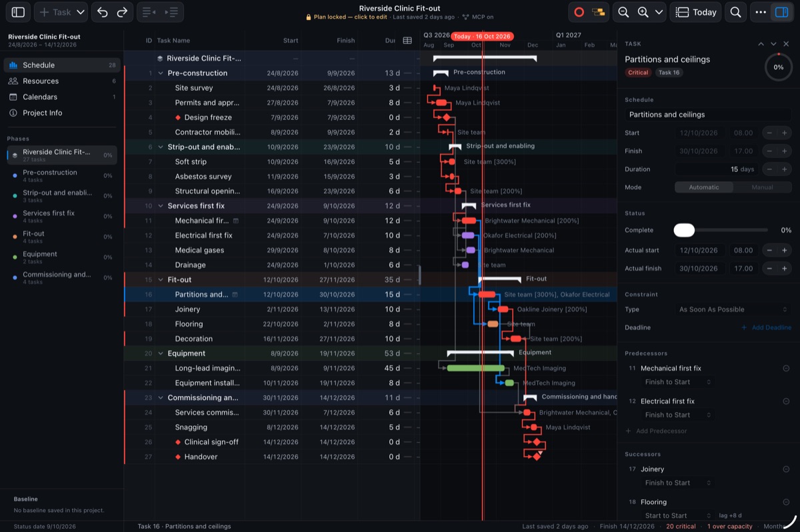Open the add Task dropdown arrow
This screenshot has height=532, width=800.
[81, 12]
